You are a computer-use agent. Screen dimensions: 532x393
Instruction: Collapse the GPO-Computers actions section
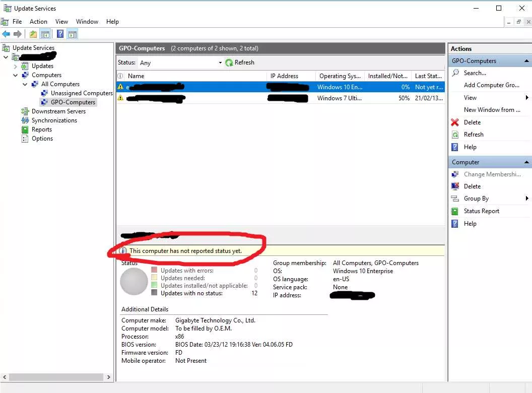tap(526, 61)
